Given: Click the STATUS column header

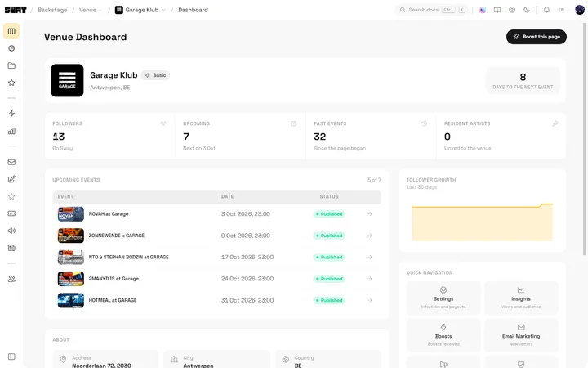Looking at the screenshot, I should point(329,197).
